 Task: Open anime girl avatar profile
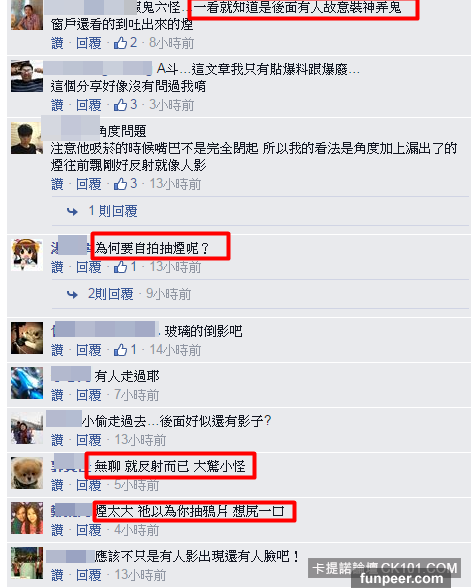point(27,255)
